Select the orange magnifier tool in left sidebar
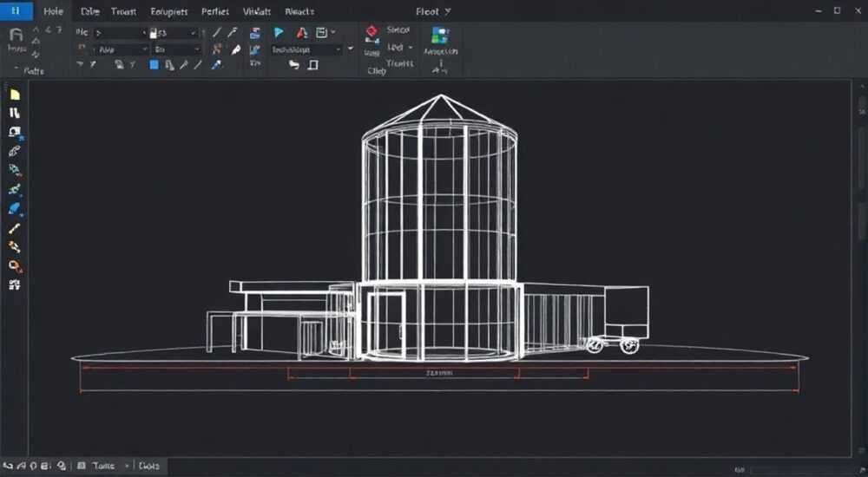Viewport: 868px width, 477px height. (15, 266)
